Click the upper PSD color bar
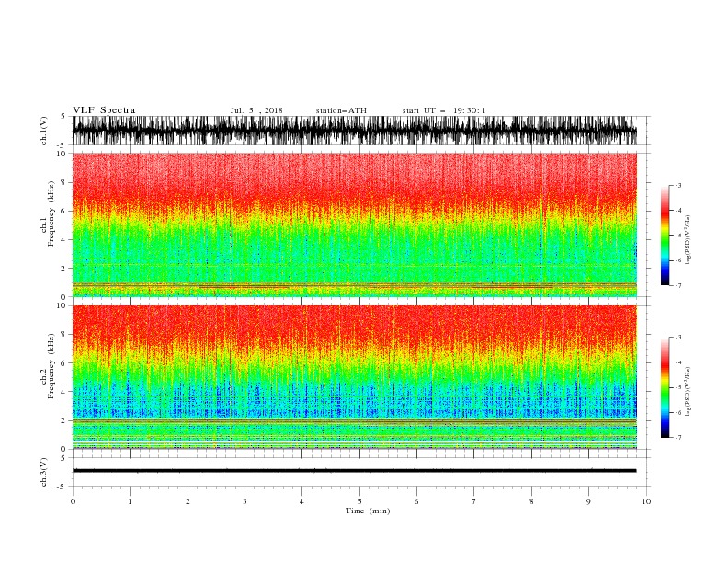The height and width of the screenshot is (563, 728). 665,236
